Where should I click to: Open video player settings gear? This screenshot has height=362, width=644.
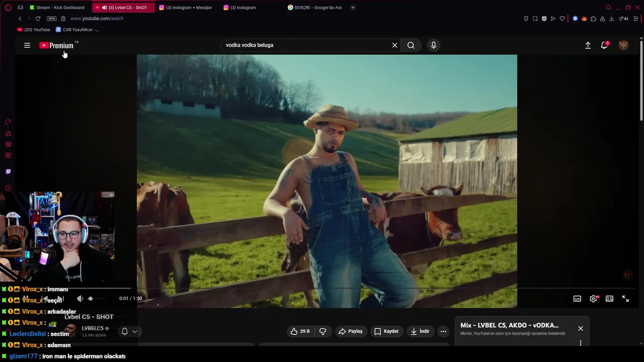pyautogui.click(x=593, y=299)
